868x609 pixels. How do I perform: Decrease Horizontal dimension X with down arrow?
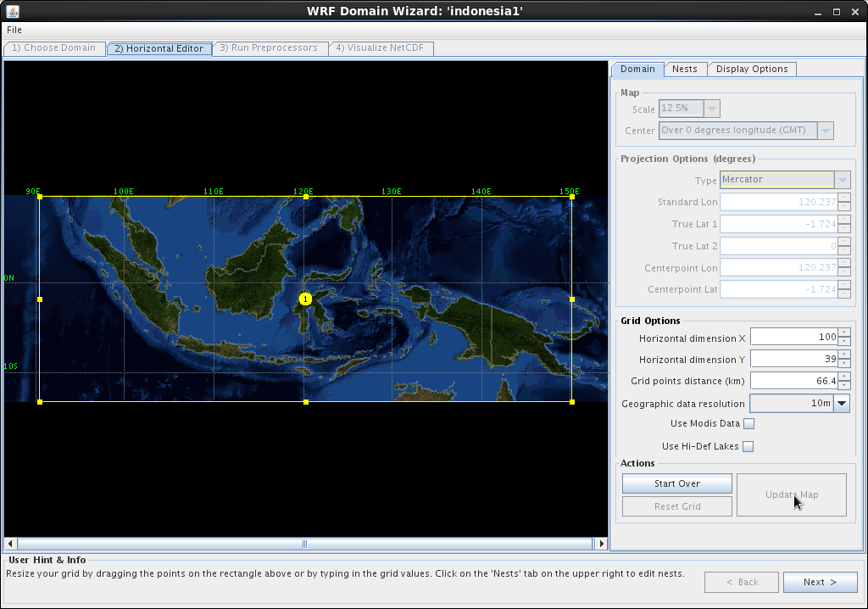click(843, 341)
